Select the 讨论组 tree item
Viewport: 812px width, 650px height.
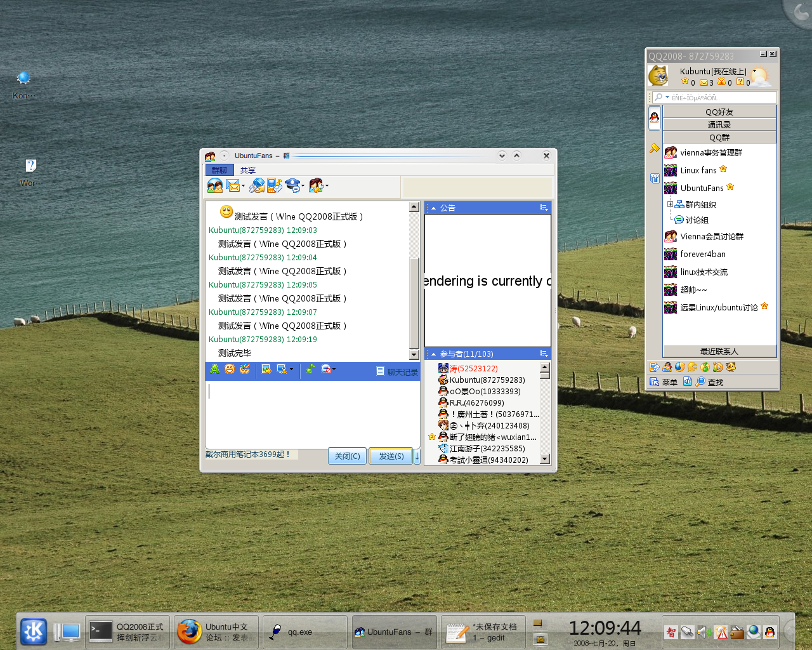click(691, 220)
